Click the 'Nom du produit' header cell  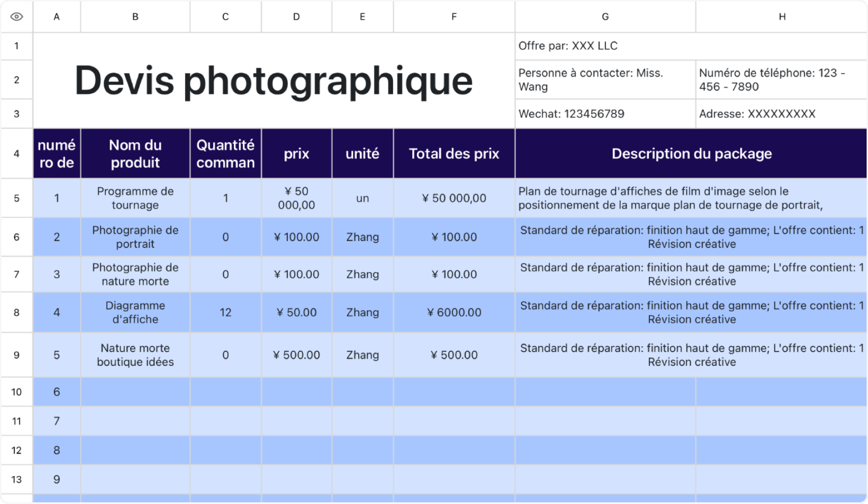coord(135,154)
